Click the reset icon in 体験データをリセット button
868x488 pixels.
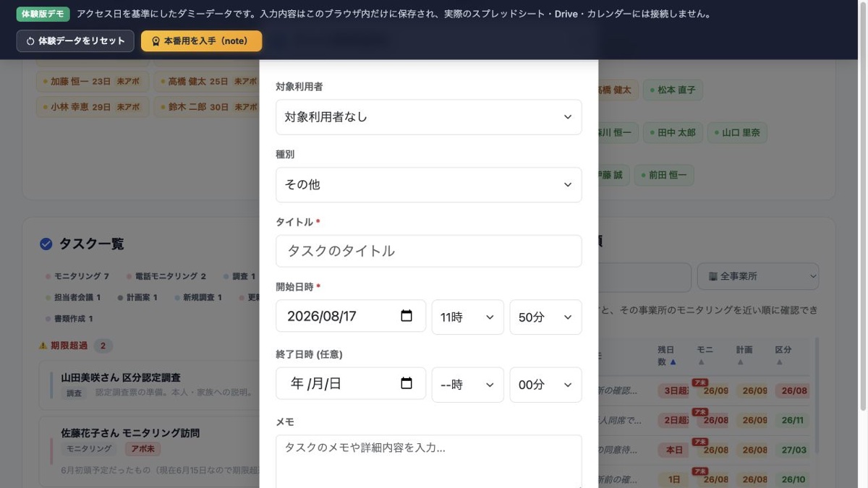click(x=30, y=41)
